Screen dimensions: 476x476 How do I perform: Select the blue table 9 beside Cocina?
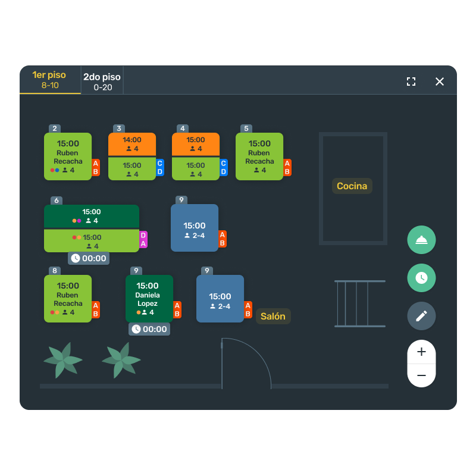tap(195, 228)
